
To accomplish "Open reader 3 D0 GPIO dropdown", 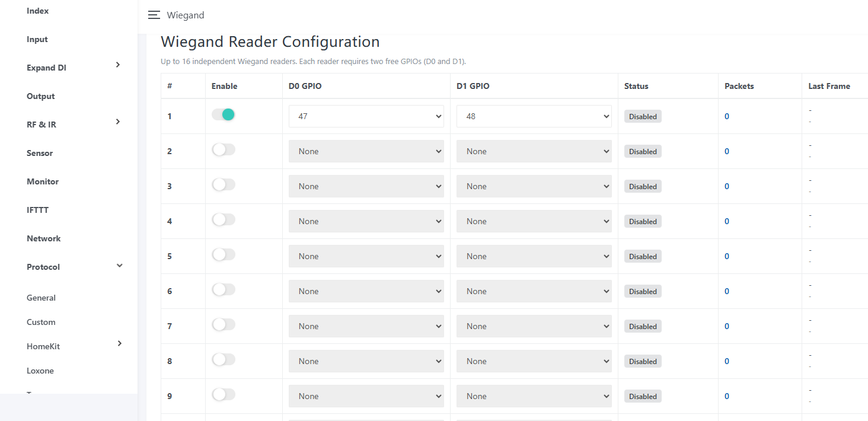I will pyautogui.click(x=366, y=186).
